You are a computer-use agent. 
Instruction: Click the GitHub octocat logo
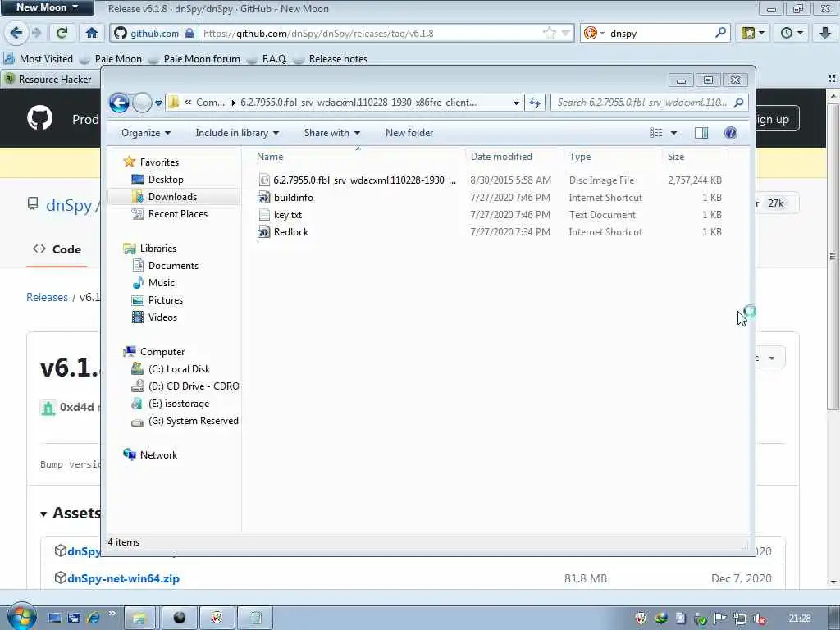(39, 118)
